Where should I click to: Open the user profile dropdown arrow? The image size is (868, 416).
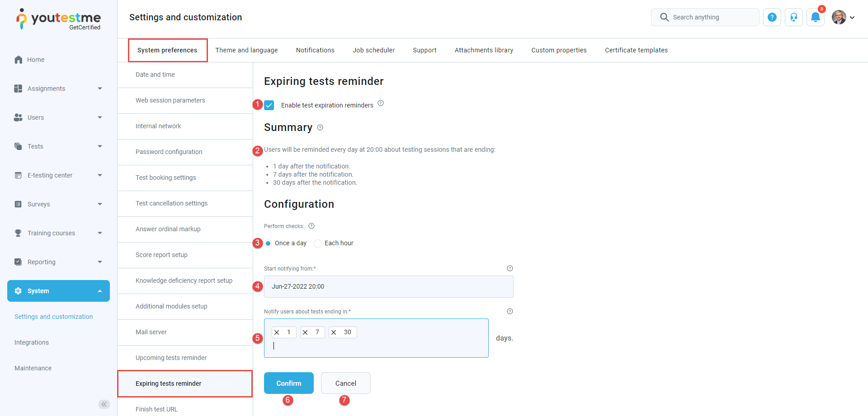852,18
